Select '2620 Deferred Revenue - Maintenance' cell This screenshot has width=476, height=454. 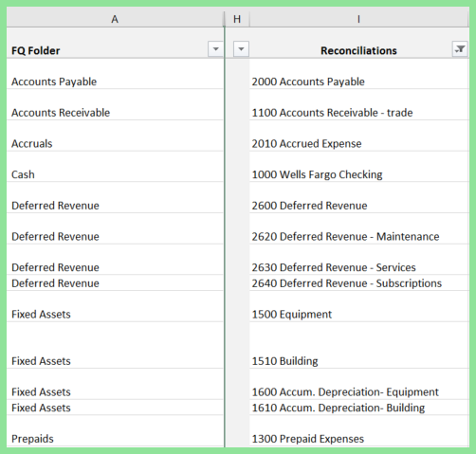(x=358, y=228)
